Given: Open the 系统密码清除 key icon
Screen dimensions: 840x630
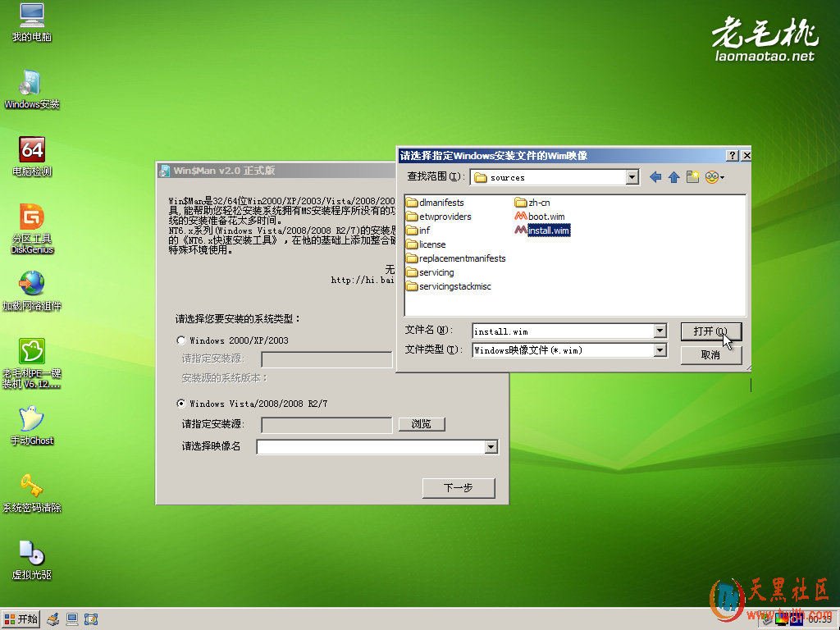Looking at the screenshot, I should [32, 486].
